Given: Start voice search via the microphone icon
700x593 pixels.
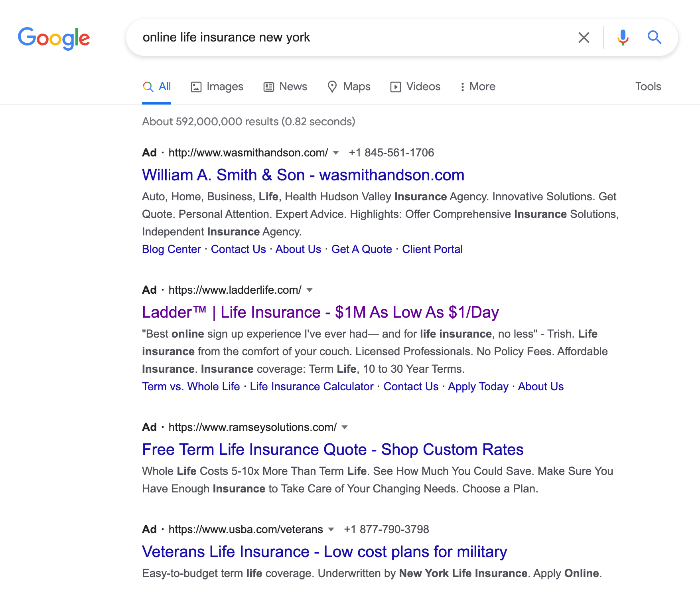Looking at the screenshot, I should click(622, 37).
